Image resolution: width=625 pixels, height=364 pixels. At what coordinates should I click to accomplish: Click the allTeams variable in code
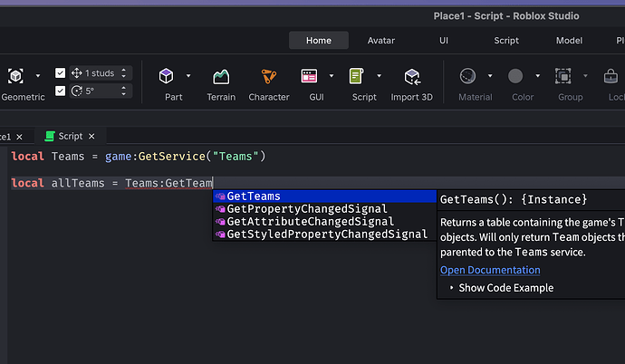coord(78,183)
